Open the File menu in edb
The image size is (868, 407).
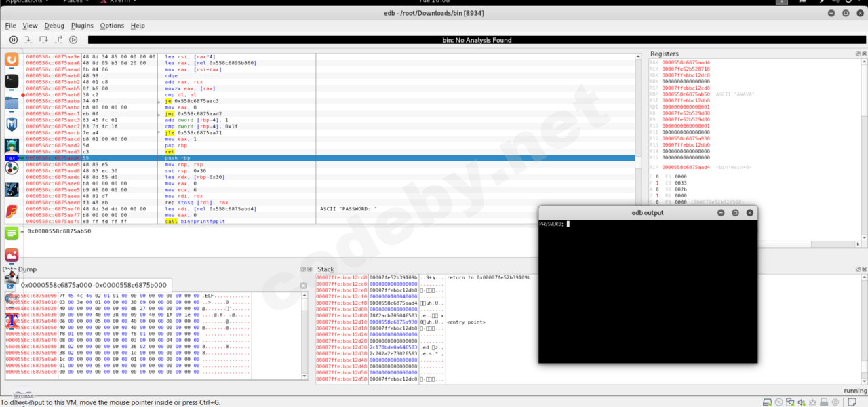(x=10, y=26)
